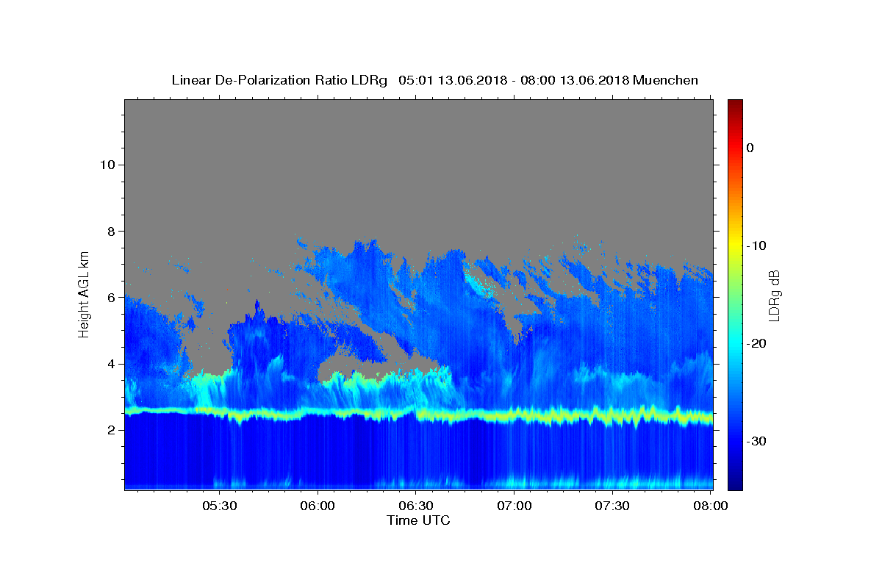
Task: Pick the dark red top of the colorbar
Action: (734, 104)
